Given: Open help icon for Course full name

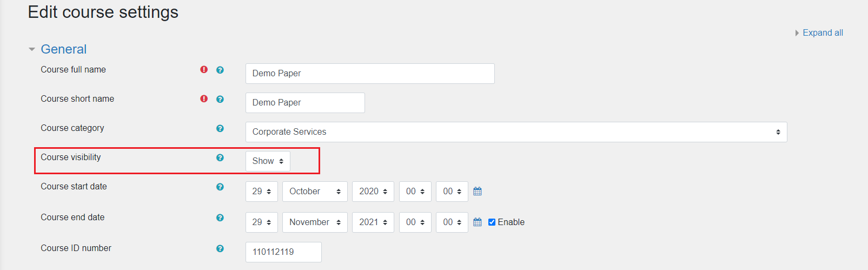Looking at the screenshot, I should click(x=220, y=70).
